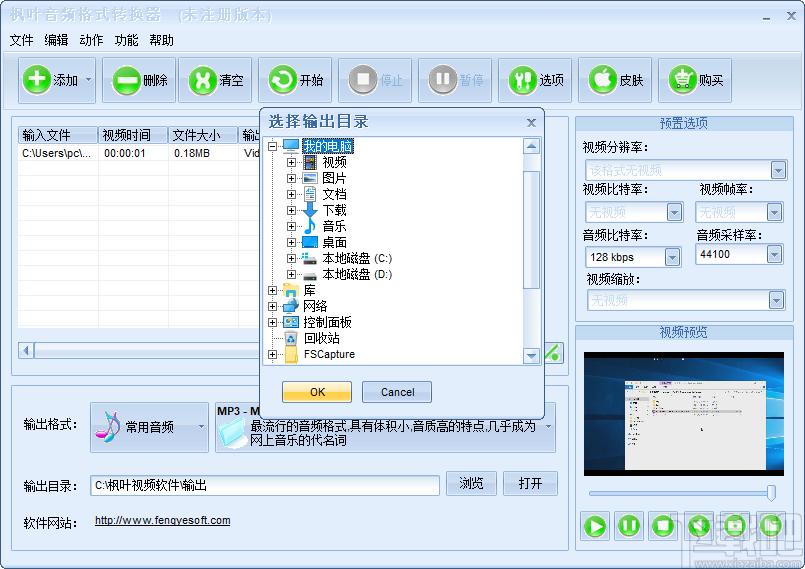805x569 pixels.
Task: Confirm the directory dialog with OK
Action: coord(317,392)
